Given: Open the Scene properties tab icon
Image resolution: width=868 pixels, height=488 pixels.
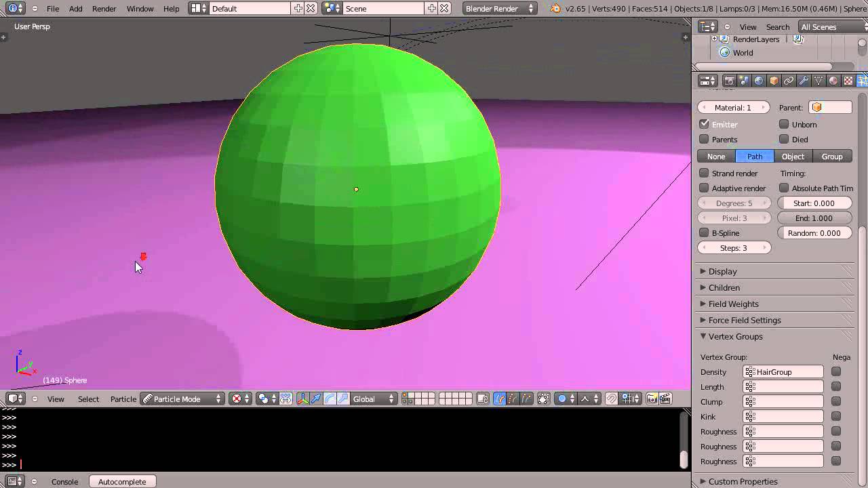Looking at the screenshot, I should pos(744,81).
